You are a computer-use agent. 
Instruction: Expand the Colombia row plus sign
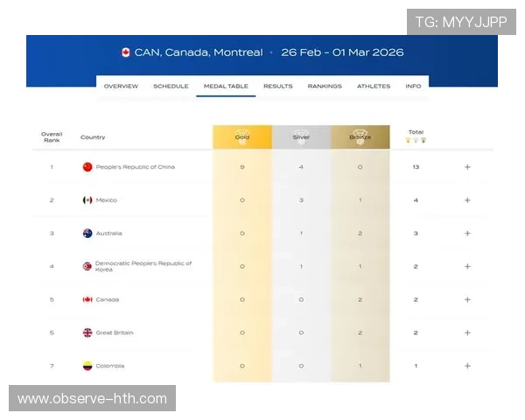467,367
